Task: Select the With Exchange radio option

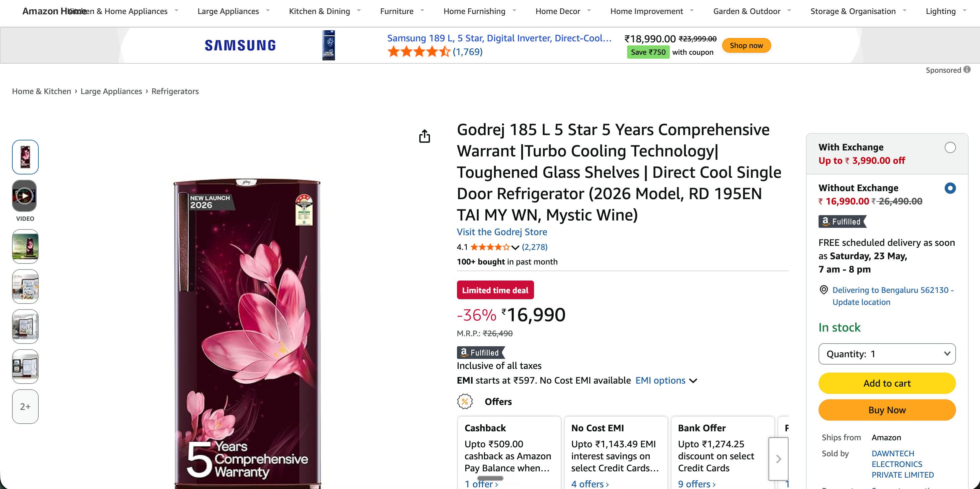Action: tap(950, 147)
